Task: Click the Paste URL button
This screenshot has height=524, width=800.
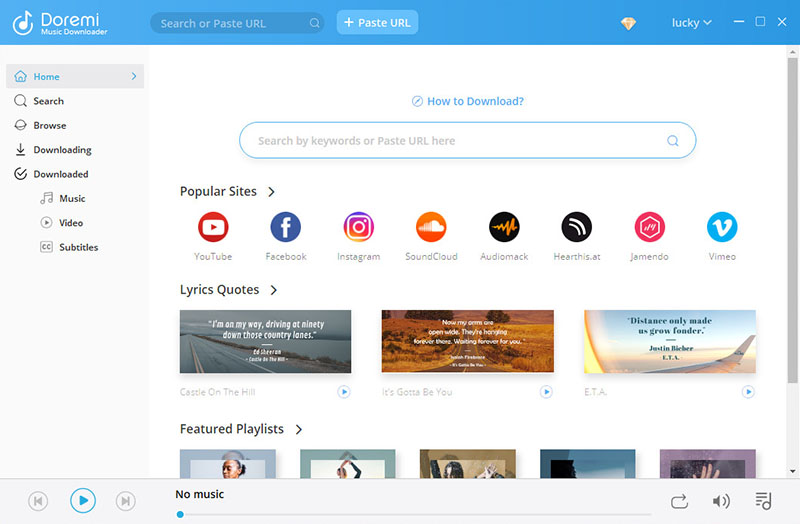Action: (x=377, y=22)
